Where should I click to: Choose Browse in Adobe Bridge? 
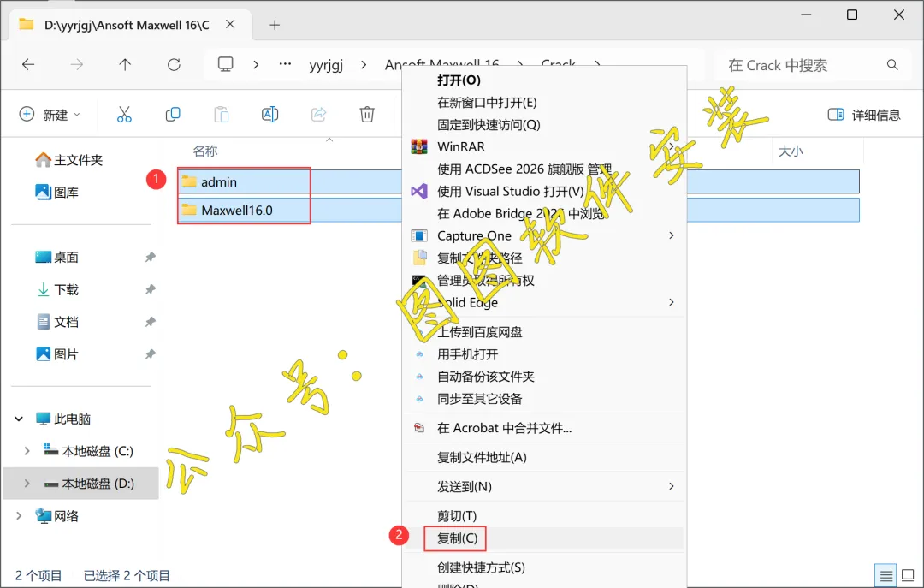coord(543,213)
